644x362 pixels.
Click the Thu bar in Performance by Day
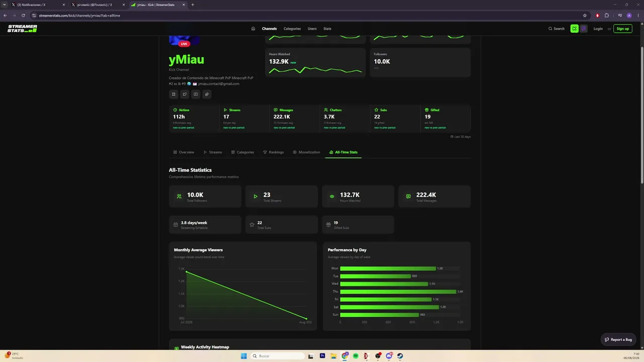click(x=398, y=292)
